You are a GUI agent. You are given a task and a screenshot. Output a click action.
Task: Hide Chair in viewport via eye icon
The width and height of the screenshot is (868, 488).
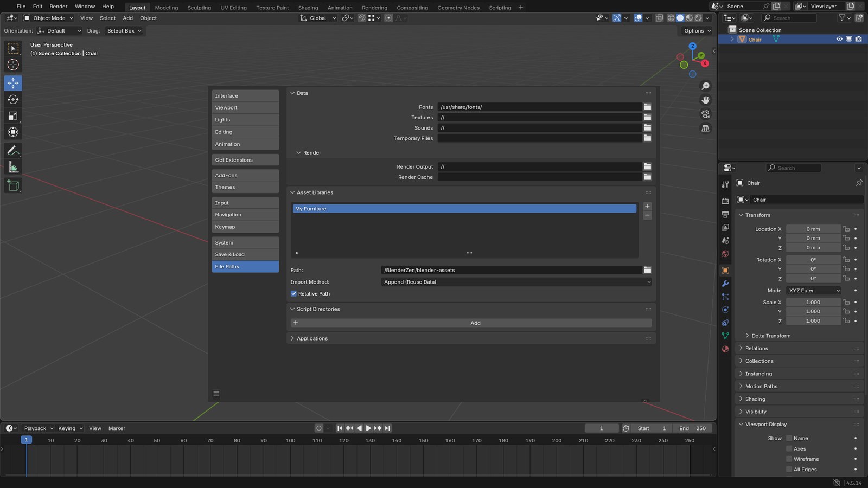coord(839,39)
